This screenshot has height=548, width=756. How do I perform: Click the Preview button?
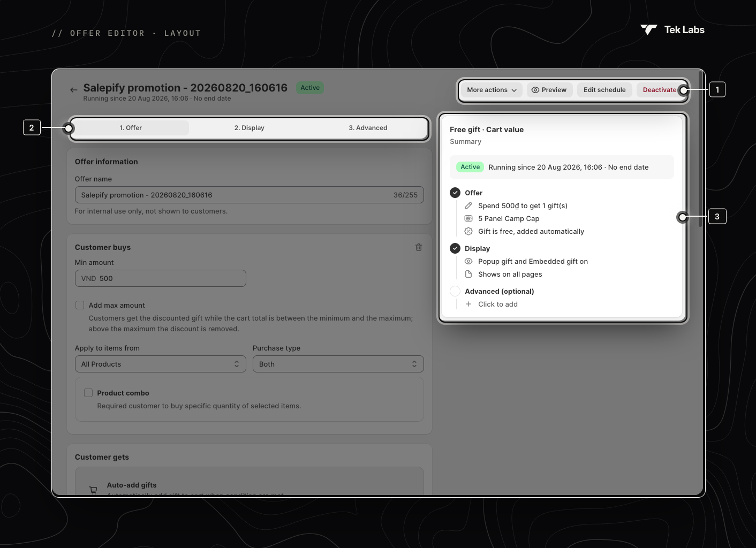(549, 90)
